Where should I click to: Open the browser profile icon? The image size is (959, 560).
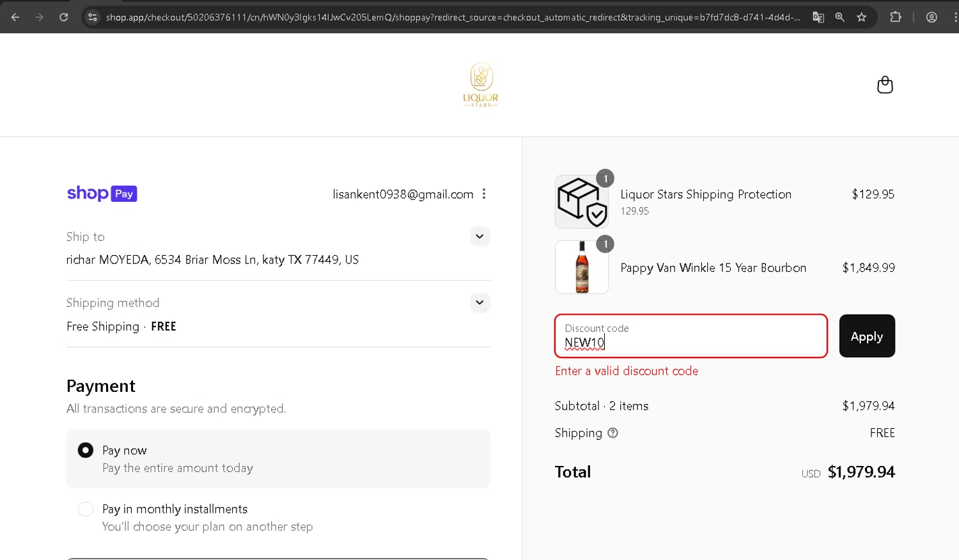tap(932, 17)
